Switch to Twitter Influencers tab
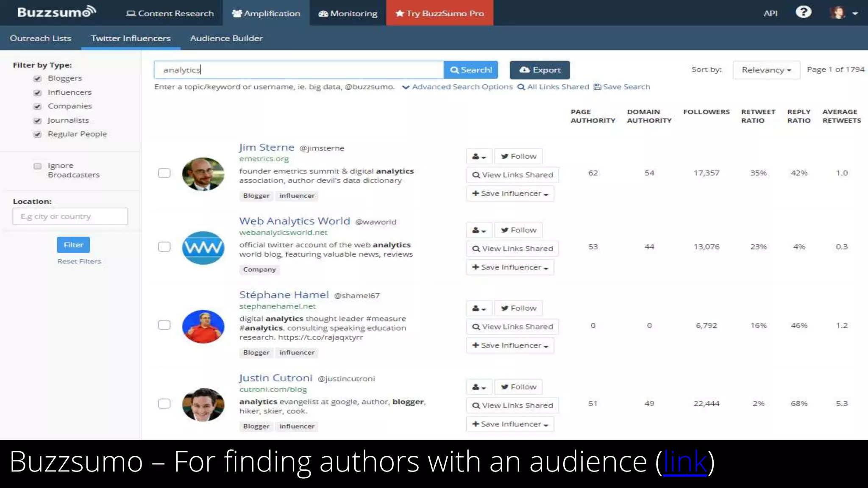The width and height of the screenshot is (868, 488). point(131,38)
